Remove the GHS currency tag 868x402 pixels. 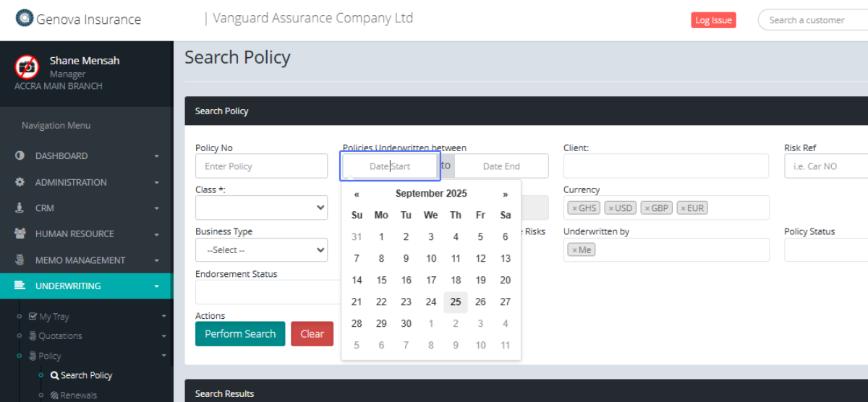pyautogui.click(x=574, y=208)
